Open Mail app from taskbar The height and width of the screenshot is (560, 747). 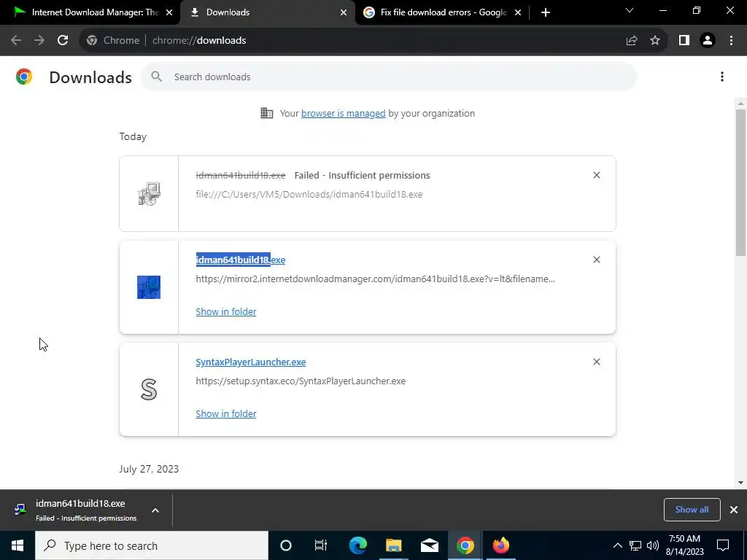point(429,545)
